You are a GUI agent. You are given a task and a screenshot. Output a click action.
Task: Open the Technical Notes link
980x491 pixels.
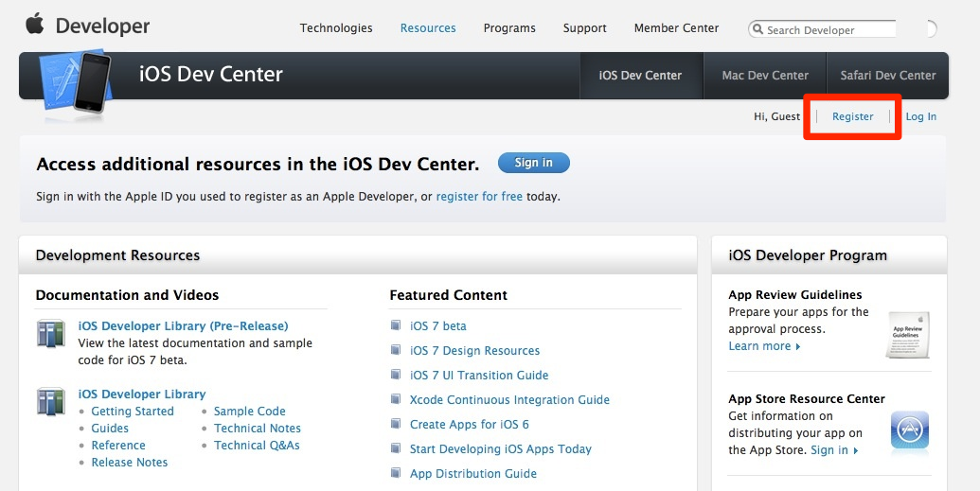coord(258,428)
